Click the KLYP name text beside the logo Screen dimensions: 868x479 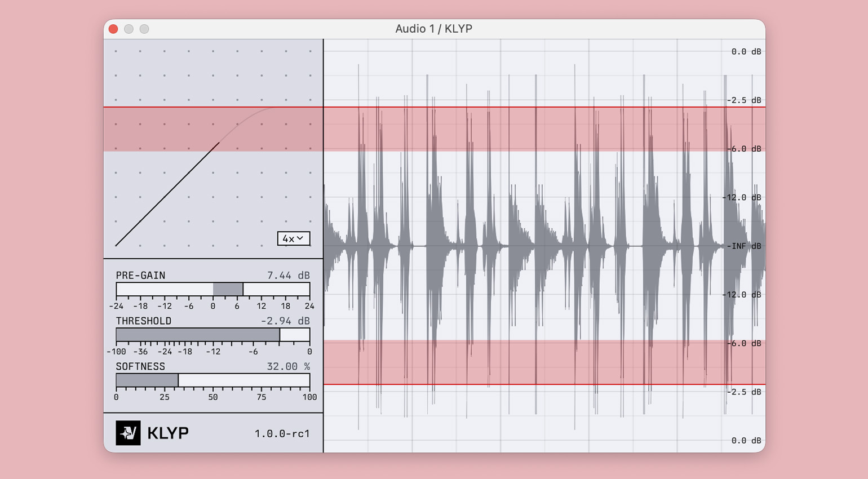tap(168, 433)
